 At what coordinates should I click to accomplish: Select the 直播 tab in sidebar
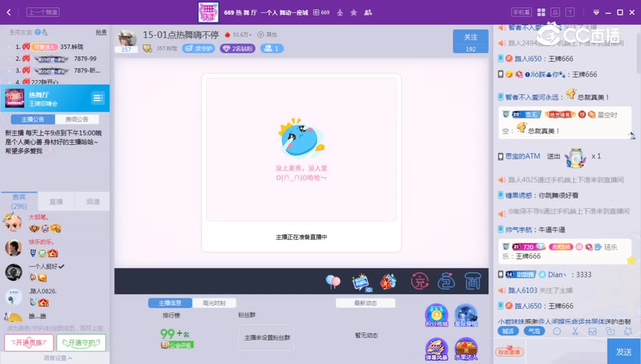(x=56, y=201)
